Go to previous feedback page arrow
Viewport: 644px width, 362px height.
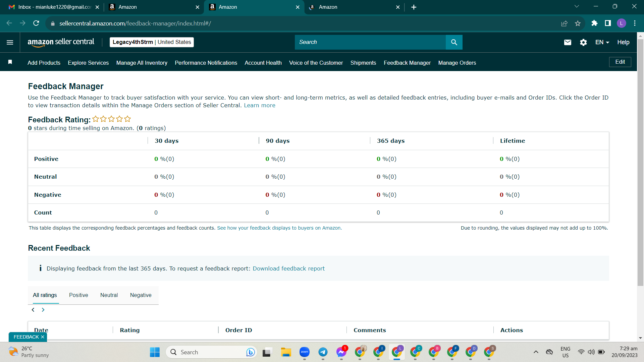(33, 310)
